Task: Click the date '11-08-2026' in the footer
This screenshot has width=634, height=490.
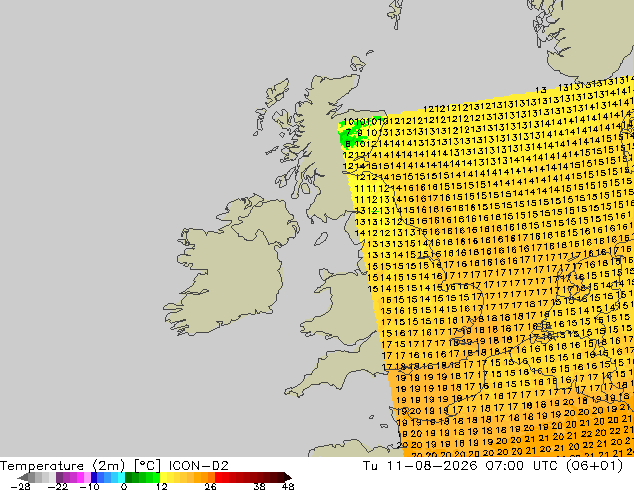Action: pos(432,466)
